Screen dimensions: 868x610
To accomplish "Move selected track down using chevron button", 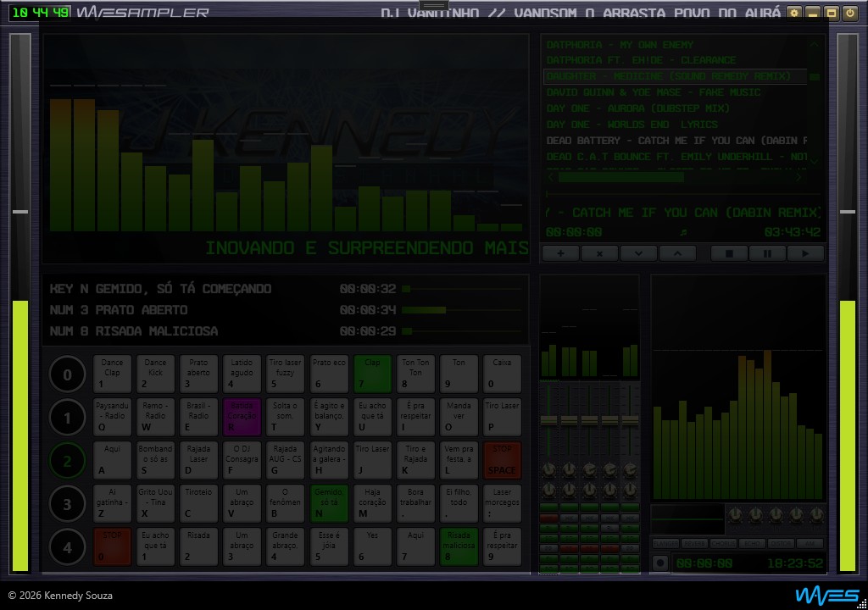I will pos(638,253).
